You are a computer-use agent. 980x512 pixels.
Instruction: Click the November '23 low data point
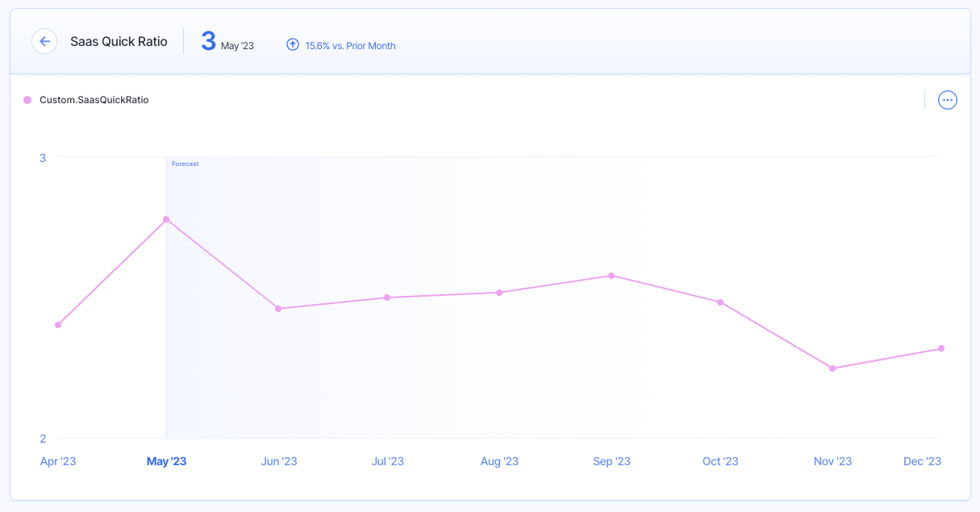click(x=832, y=368)
